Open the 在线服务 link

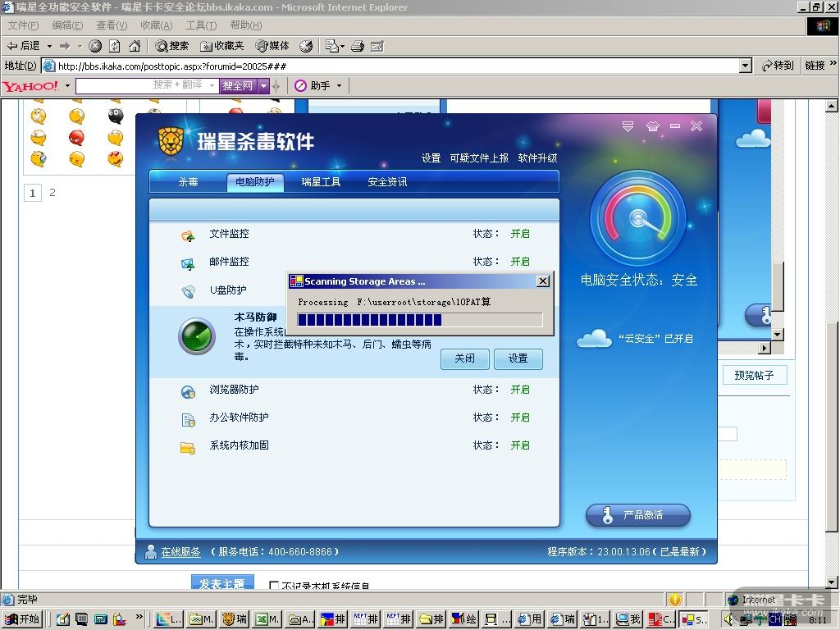click(x=180, y=552)
